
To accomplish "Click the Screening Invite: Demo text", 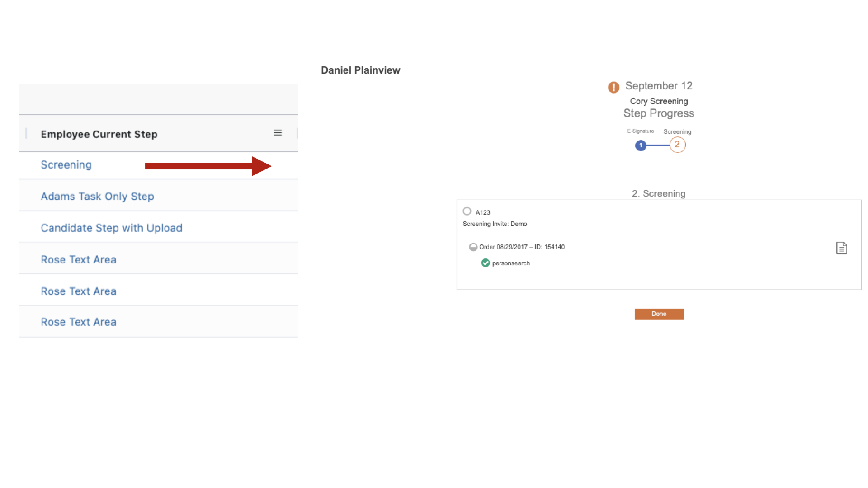I will click(x=495, y=224).
